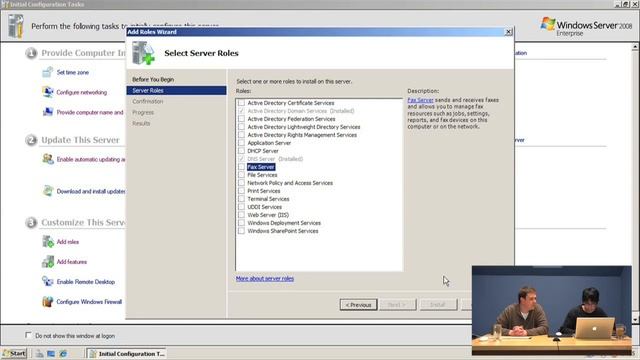Check the Fax Server role

pyautogui.click(x=241, y=167)
